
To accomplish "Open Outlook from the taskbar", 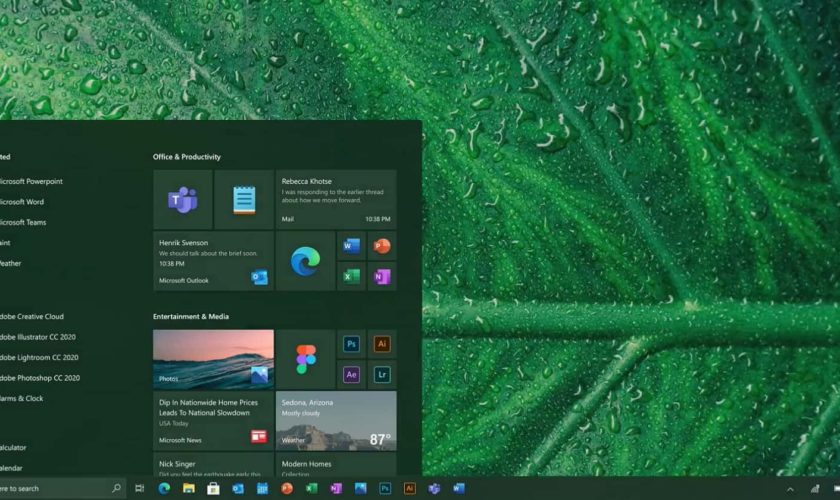I will coord(238,488).
